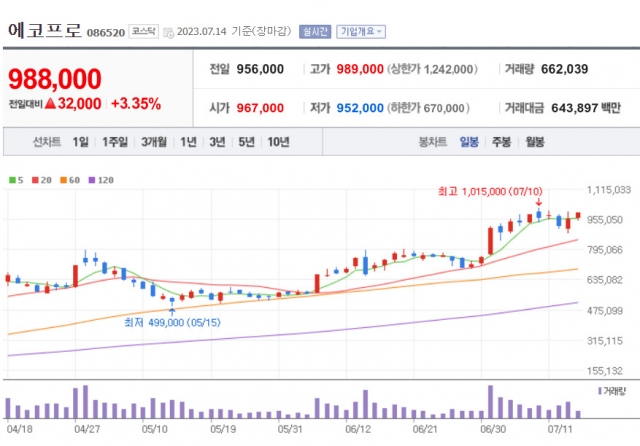Click the 07/11 date axis label
Screen dimensions: 640x446
(x=560, y=429)
